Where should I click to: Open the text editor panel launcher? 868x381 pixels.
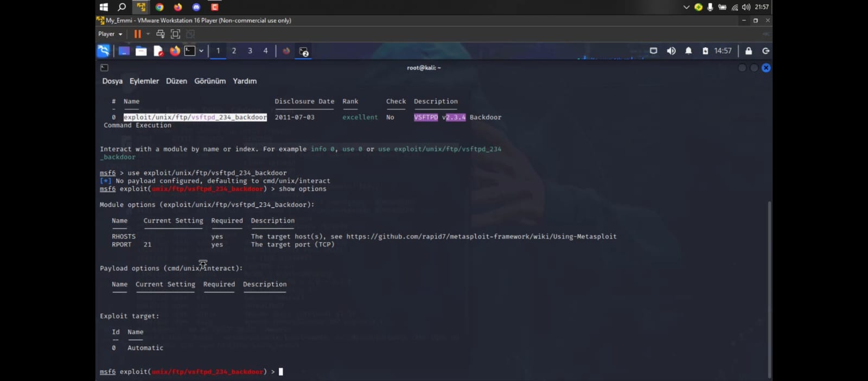point(158,51)
